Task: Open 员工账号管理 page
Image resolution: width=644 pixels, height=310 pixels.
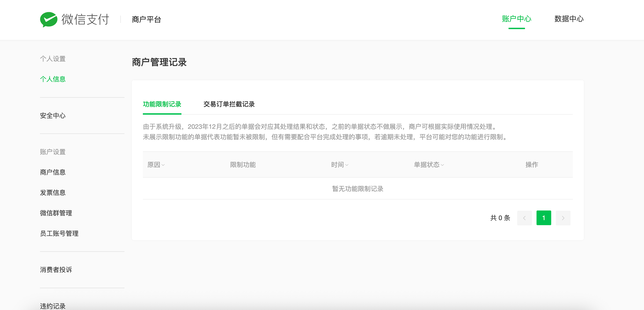Action: (x=59, y=233)
